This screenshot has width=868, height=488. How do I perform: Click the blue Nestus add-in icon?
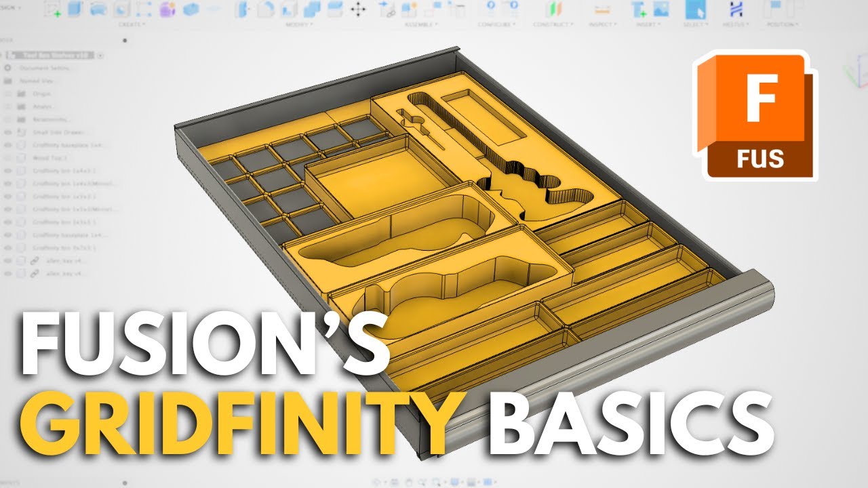click(736, 9)
